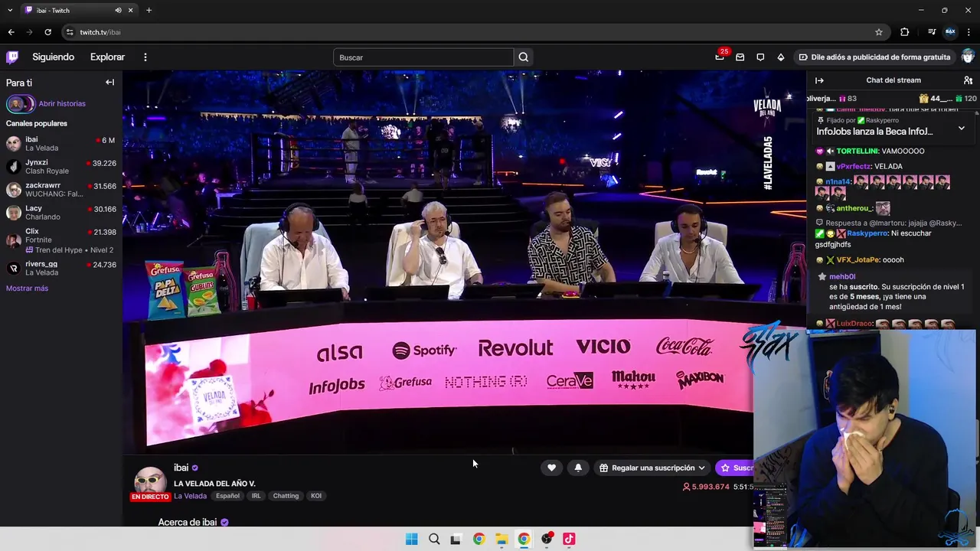Go back to previous page

pos(11,32)
